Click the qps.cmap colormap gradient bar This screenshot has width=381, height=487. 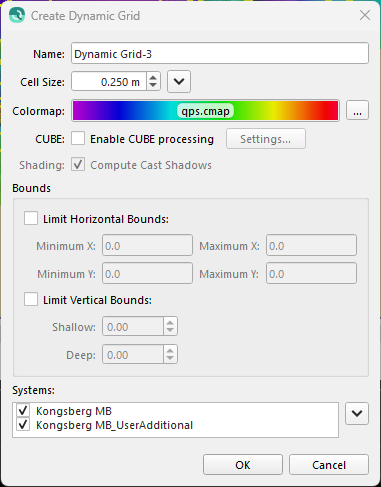[205, 110]
